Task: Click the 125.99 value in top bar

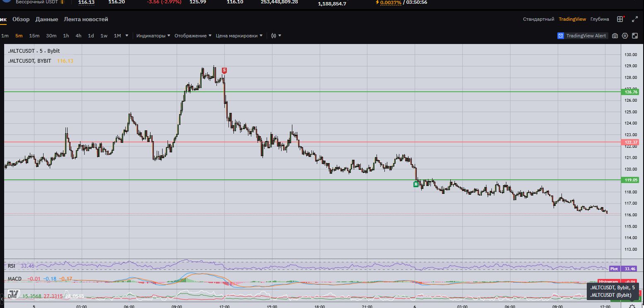Action: coord(198,2)
